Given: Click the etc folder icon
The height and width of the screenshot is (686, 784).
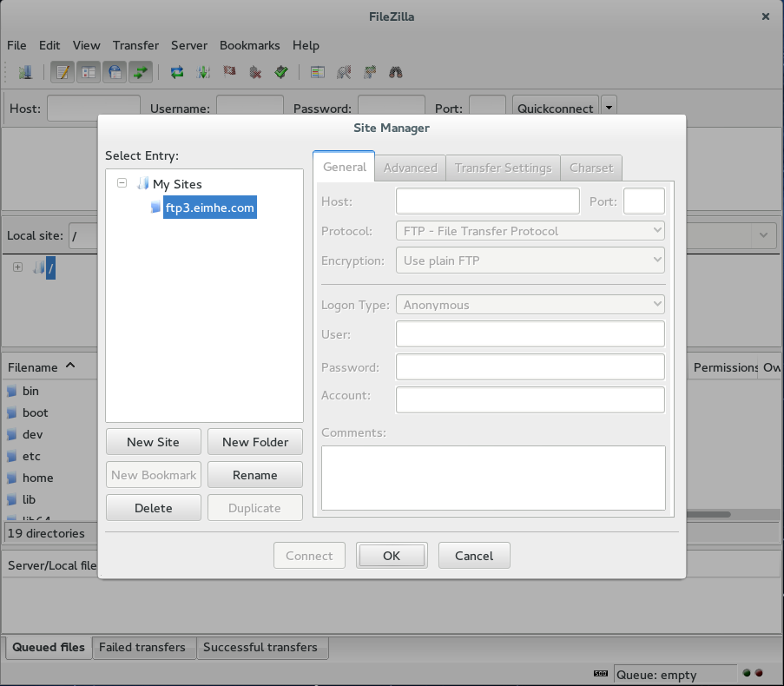Looking at the screenshot, I should pos(12,457).
